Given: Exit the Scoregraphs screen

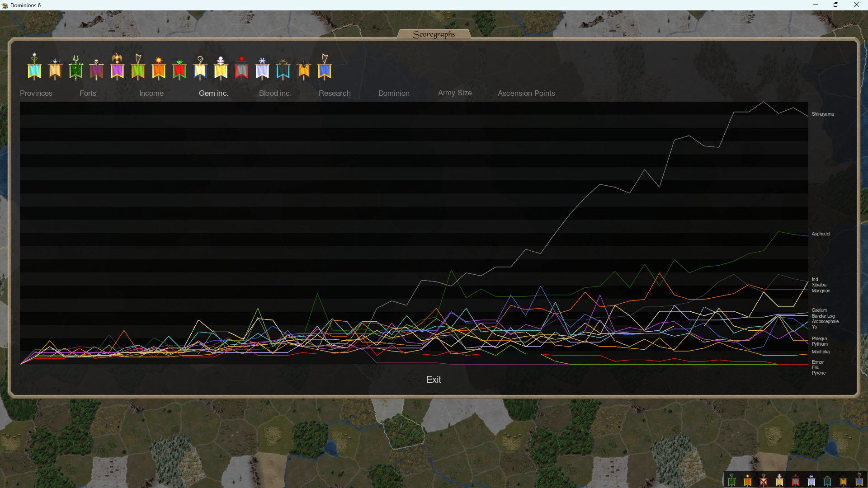Looking at the screenshot, I should pos(434,380).
